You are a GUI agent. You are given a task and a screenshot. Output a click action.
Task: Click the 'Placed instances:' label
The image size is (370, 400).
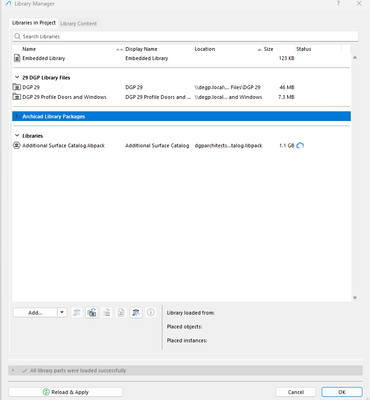[x=187, y=340]
